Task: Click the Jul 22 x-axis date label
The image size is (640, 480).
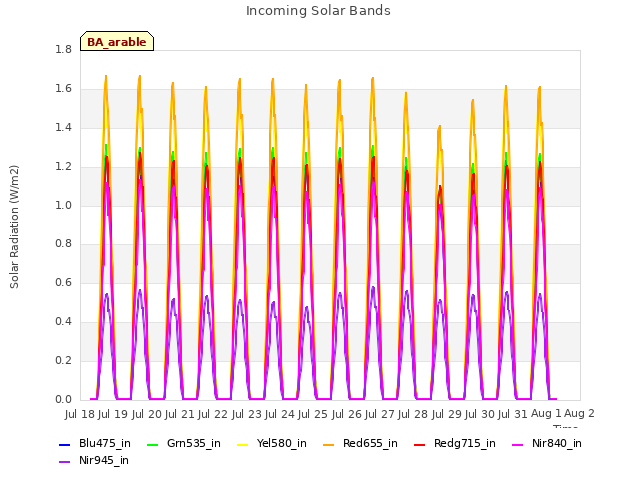Action: tap(213, 414)
